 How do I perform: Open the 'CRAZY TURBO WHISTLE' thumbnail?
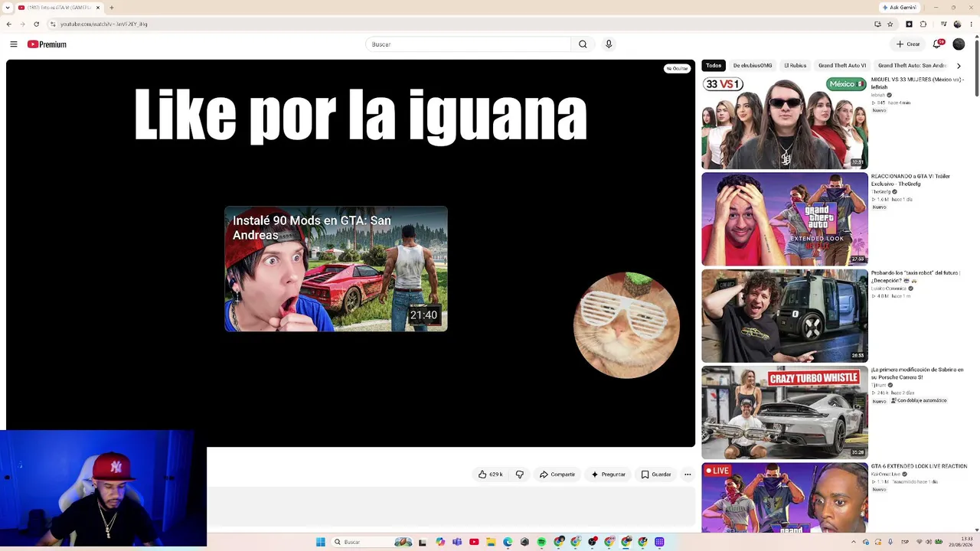785,412
